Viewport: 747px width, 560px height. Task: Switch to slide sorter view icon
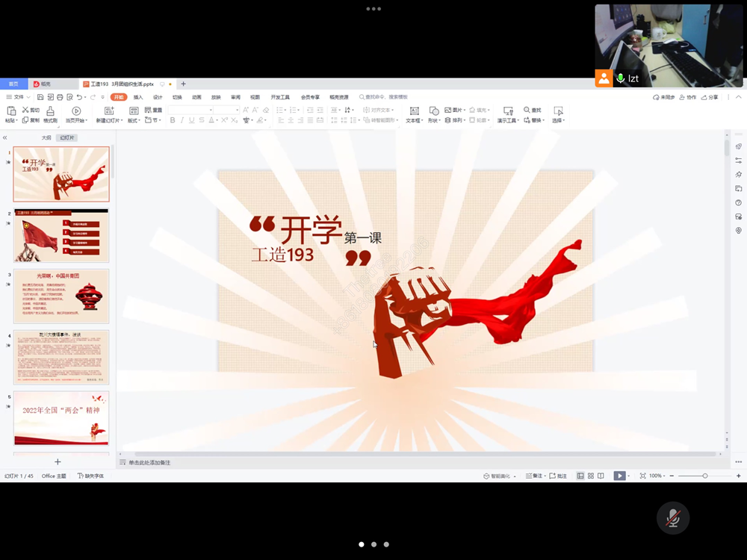tap(591, 476)
